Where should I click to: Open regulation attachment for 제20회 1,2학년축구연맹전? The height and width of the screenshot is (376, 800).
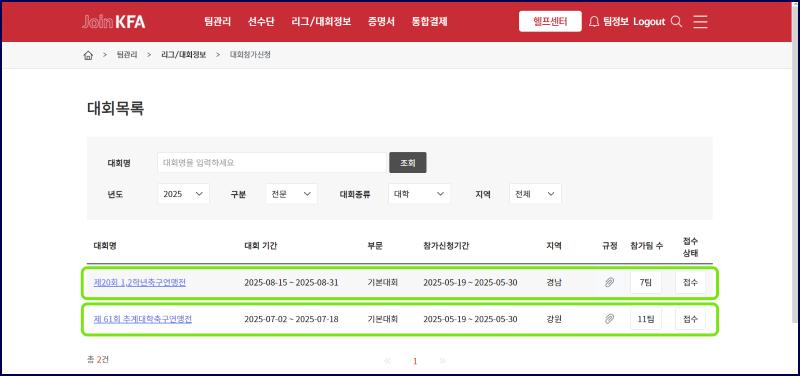click(x=609, y=282)
